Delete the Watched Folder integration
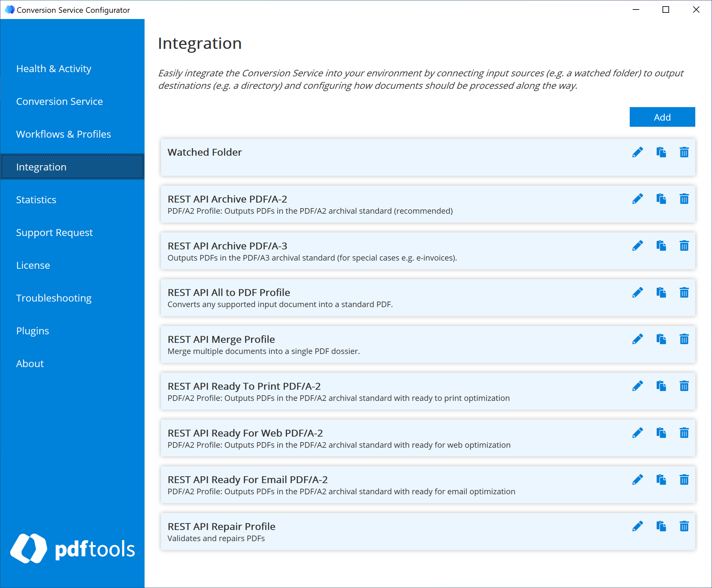The height and width of the screenshot is (588, 712). [684, 152]
